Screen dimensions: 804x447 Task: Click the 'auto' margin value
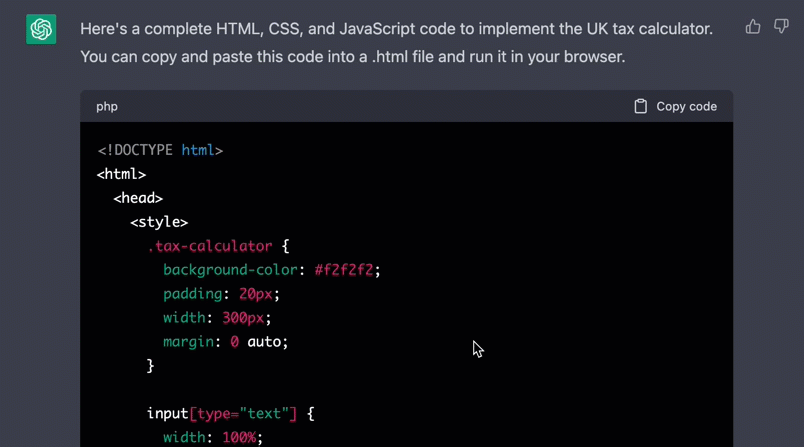265,342
